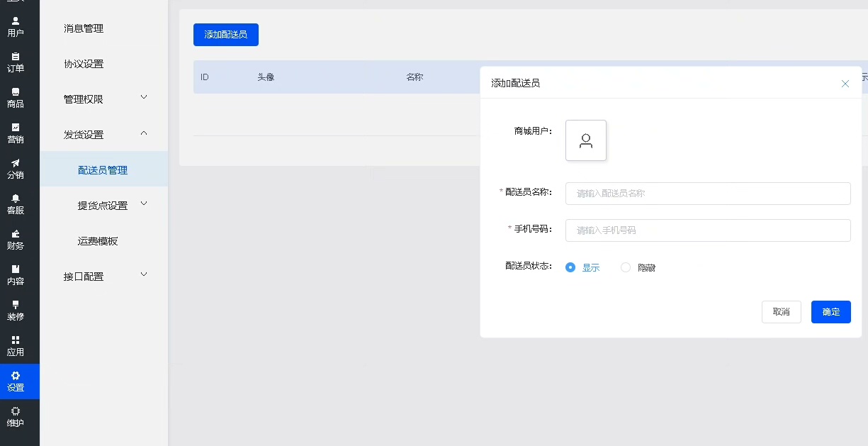Open the 财务 (Finance) sidebar icon

pos(16,240)
